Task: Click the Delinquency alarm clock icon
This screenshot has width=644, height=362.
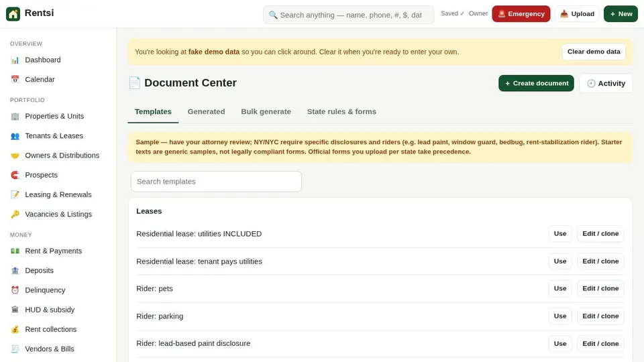Action: point(15,290)
